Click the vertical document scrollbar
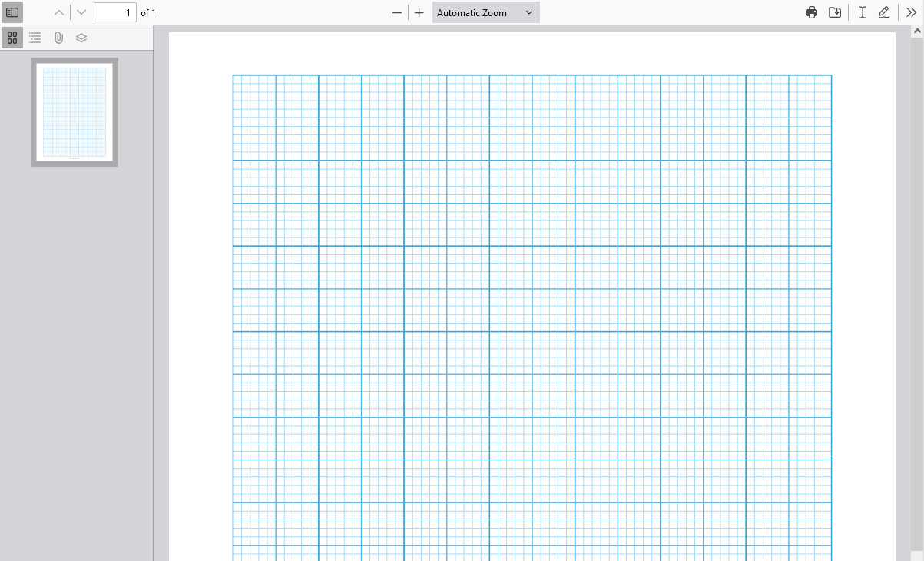Screen dimensions: 924x561 point(919,307)
